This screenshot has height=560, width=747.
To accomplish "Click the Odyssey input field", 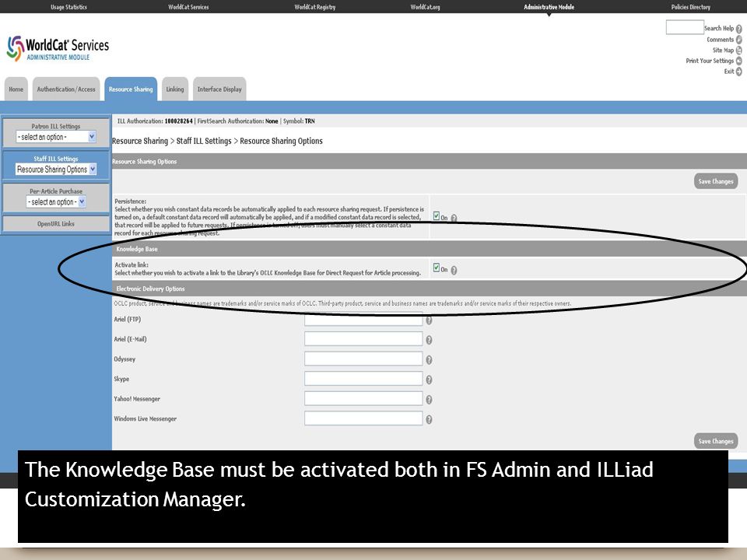I will tap(363, 359).
